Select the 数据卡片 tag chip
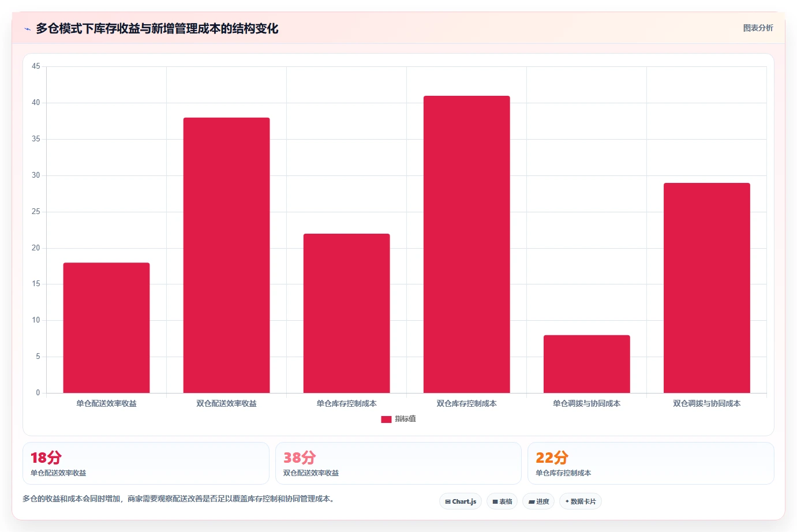 581,501
